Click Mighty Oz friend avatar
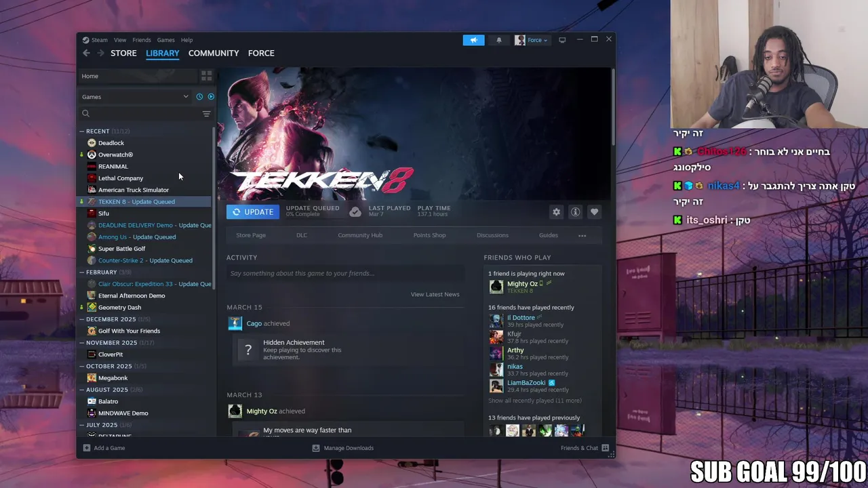868x488 pixels. [x=496, y=287]
